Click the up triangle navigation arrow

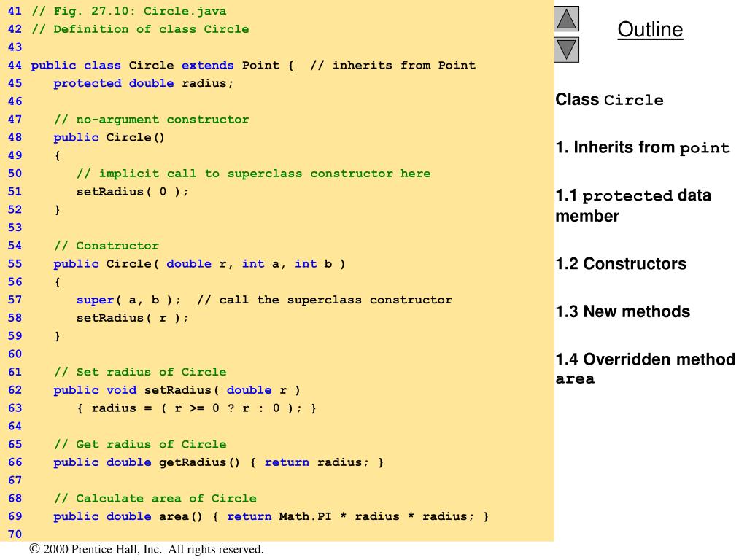click(x=567, y=19)
